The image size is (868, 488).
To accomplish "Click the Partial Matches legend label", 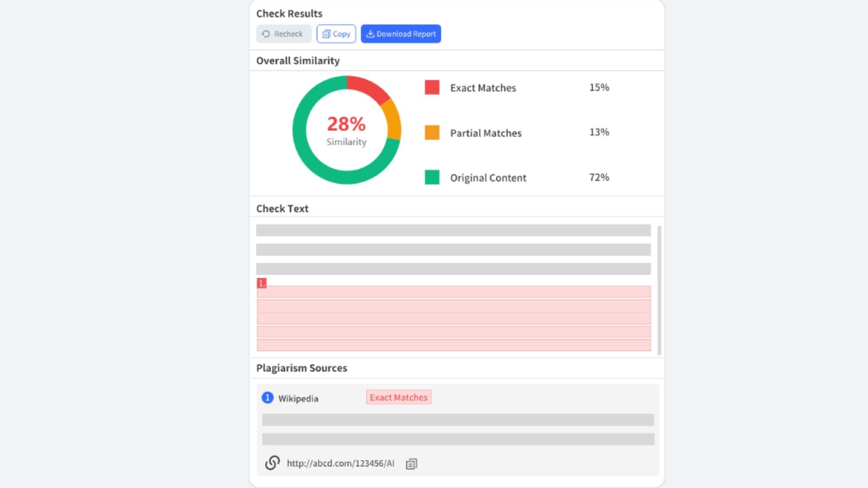I will coord(486,133).
